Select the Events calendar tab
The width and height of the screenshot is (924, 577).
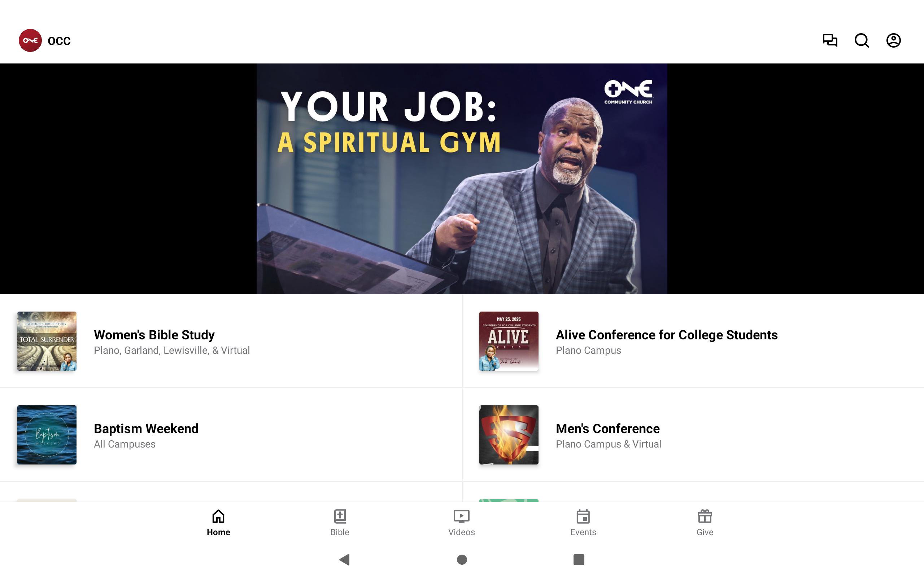pyautogui.click(x=583, y=523)
